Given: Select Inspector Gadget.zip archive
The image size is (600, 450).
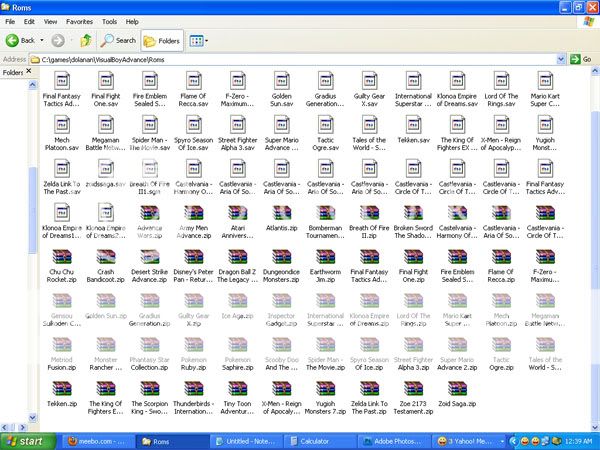Looking at the screenshot, I should coord(282,309).
